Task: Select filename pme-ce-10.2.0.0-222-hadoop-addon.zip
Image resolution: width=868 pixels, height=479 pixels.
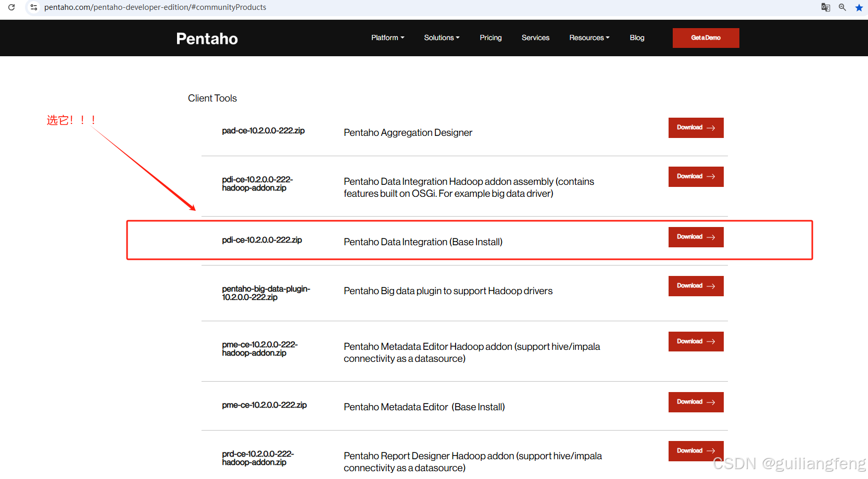Action: (259, 349)
